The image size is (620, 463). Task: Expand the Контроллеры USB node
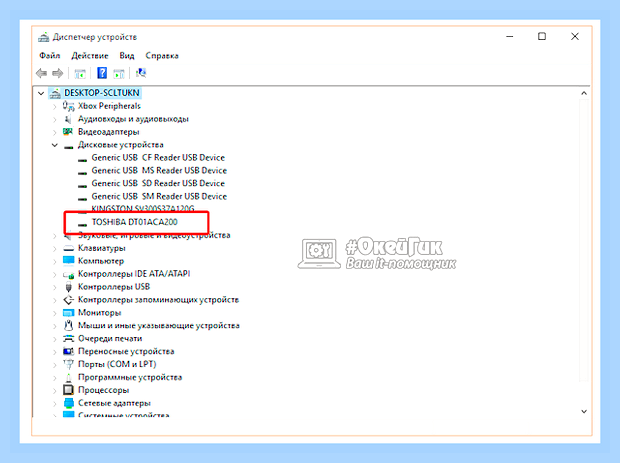[55, 287]
